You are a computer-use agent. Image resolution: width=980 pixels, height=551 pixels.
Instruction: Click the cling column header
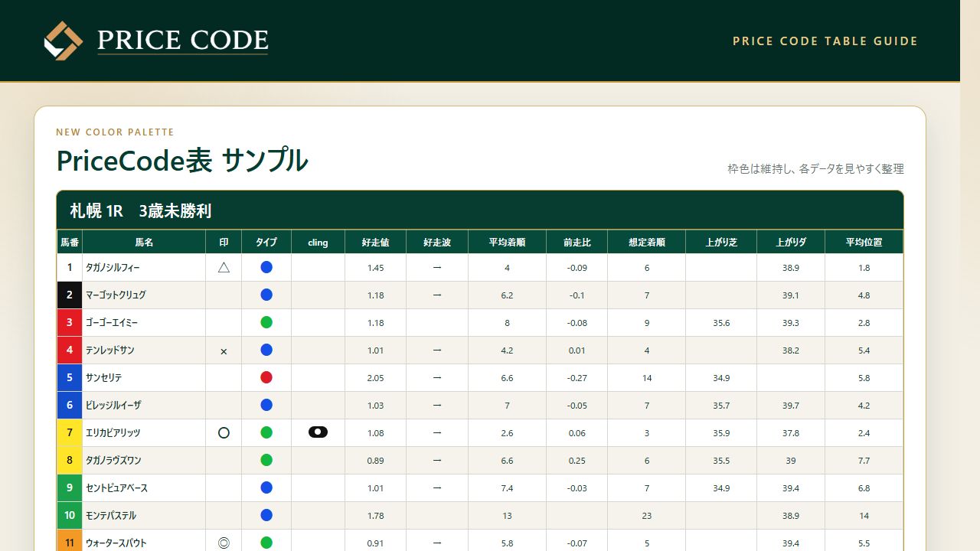(x=318, y=242)
